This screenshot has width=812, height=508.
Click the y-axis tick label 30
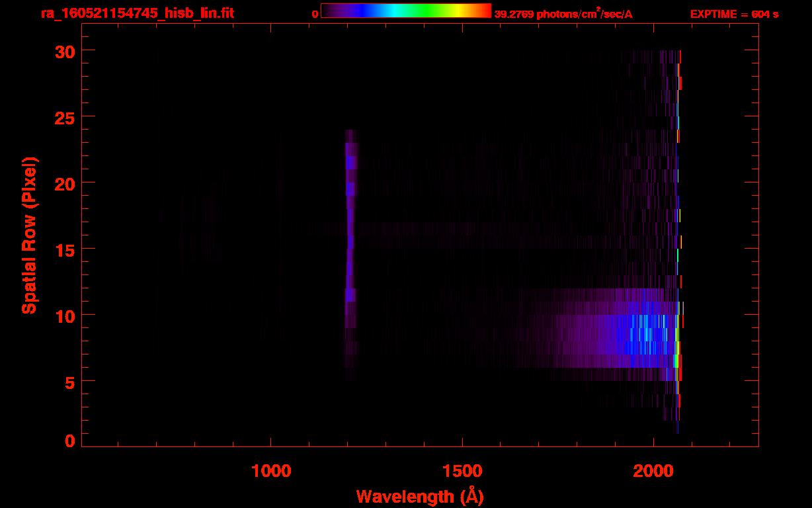[x=65, y=51]
